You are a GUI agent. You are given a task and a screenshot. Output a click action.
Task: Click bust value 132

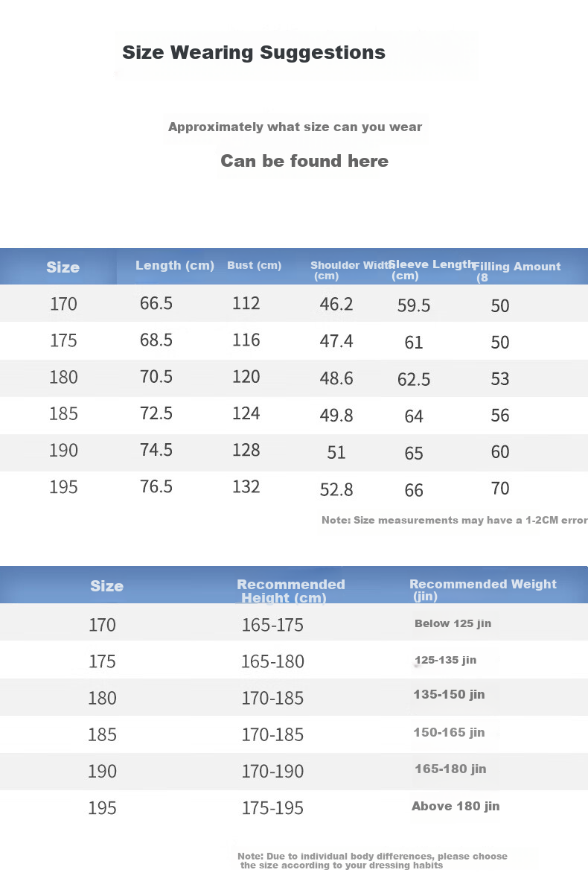pyautogui.click(x=246, y=486)
